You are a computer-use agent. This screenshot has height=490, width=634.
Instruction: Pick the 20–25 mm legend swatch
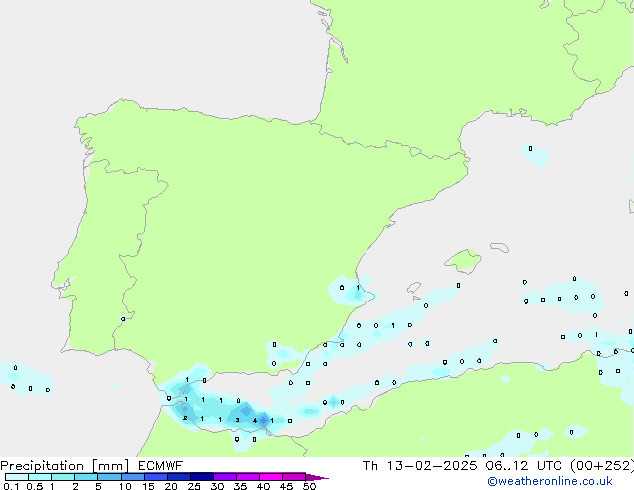178,477
